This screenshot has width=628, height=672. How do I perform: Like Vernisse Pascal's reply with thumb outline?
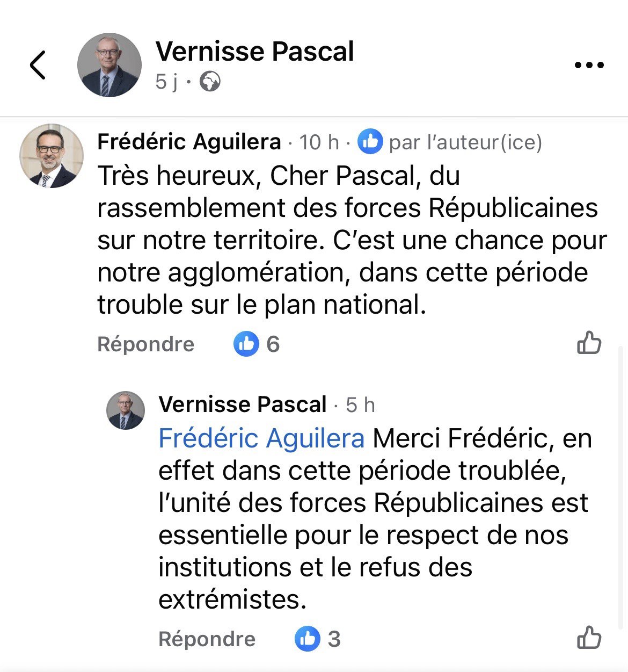pyautogui.click(x=589, y=638)
